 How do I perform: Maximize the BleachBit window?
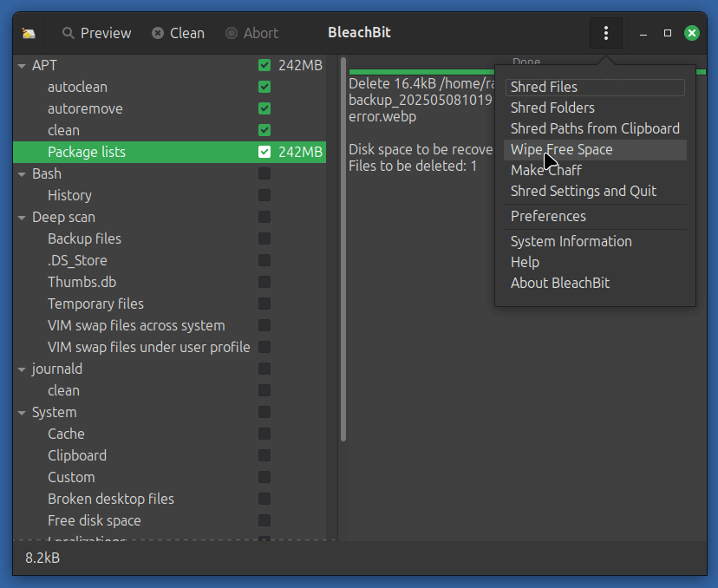coord(668,34)
